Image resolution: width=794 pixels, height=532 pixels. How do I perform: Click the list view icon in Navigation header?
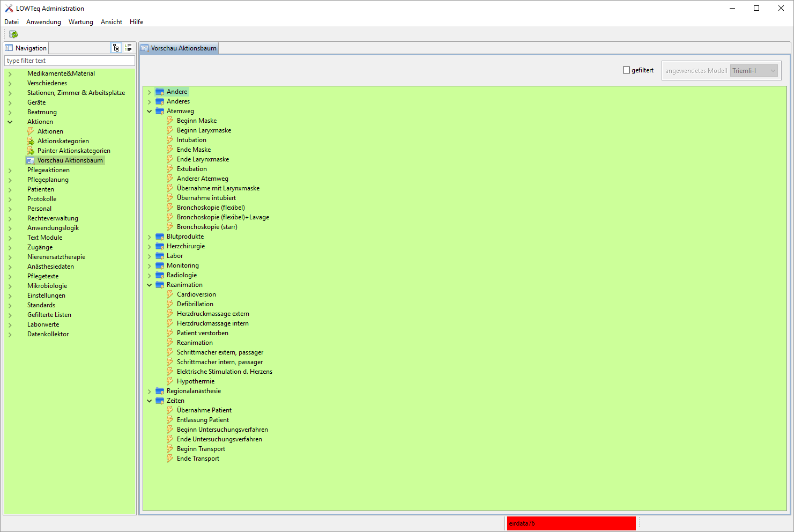tap(129, 48)
